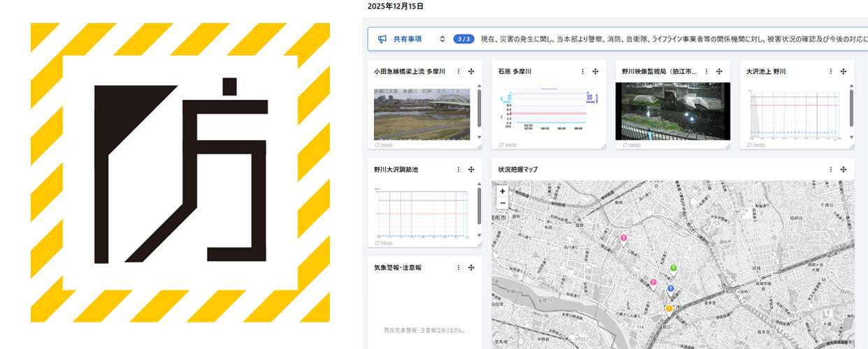Viewport: 868px width, 349px height.
Task: Select the blue marker on the map
Action: tap(670, 289)
